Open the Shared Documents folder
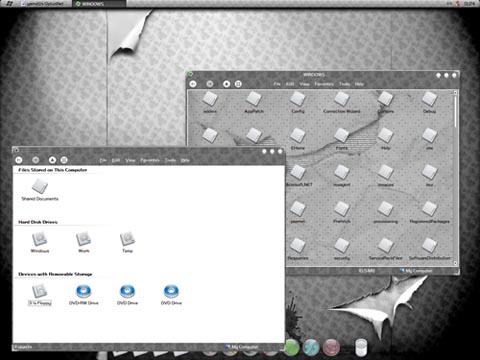This screenshot has height=360, width=480. 40,189
